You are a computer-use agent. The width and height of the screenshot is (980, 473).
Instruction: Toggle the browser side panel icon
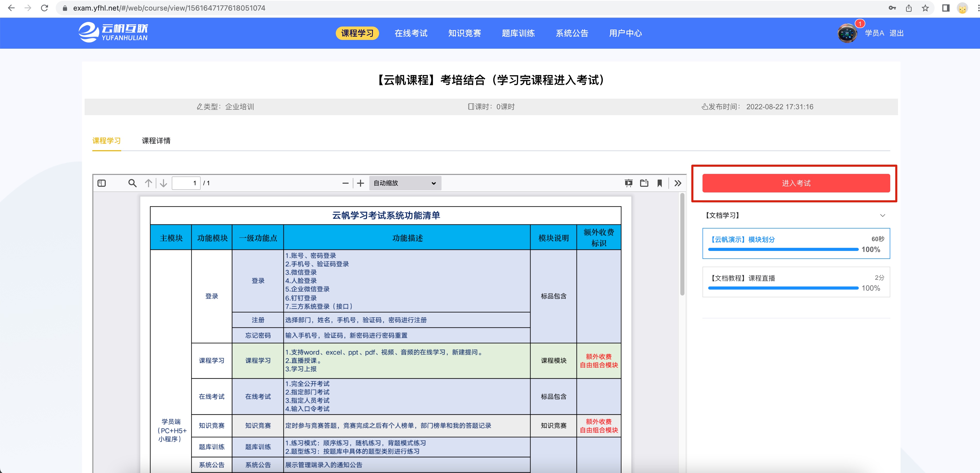click(946, 8)
